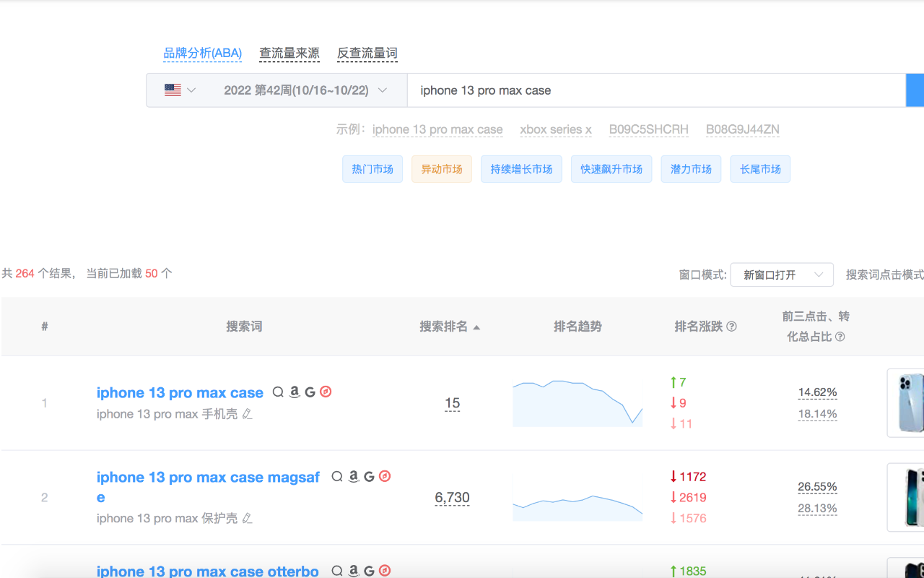The width and height of the screenshot is (924, 578).
Task: Open product thumbnail in row 1
Action: [x=906, y=403]
